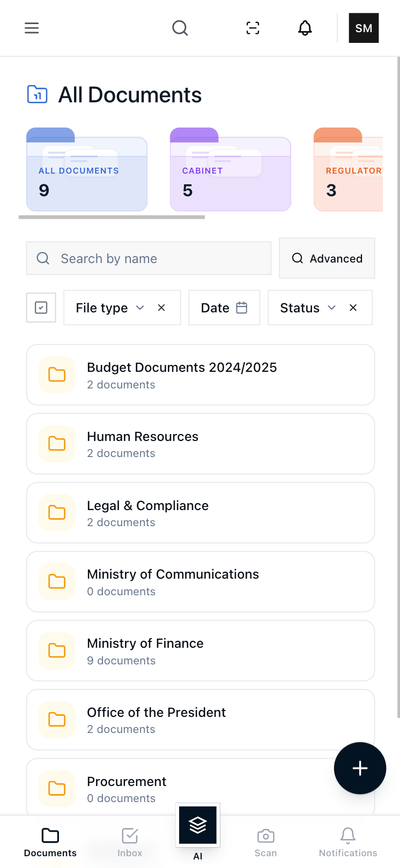
Task: Expand the Status dropdown
Action: (x=308, y=308)
